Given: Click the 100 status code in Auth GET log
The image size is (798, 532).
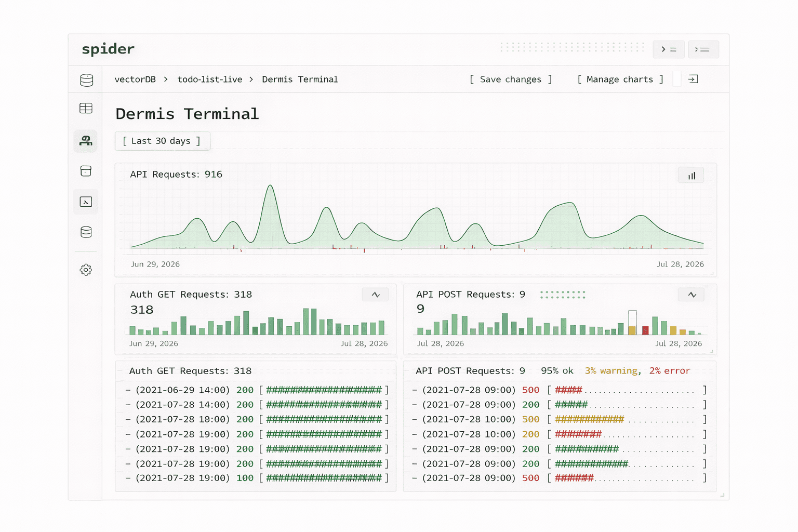Looking at the screenshot, I should pyautogui.click(x=245, y=478).
